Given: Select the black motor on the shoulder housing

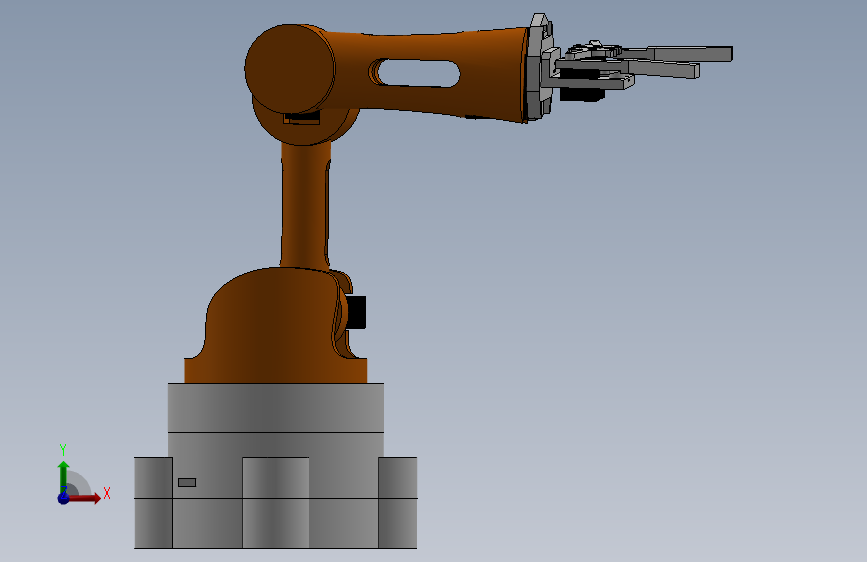Looking at the screenshot, I should (x=356, y=312).
